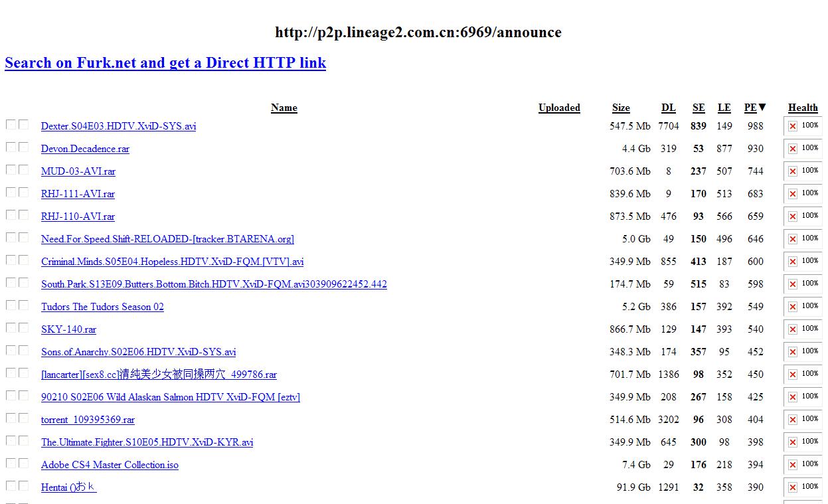Sort by the Uploaded column header
The image size is (828, 504).
click(x=559, y=108)
